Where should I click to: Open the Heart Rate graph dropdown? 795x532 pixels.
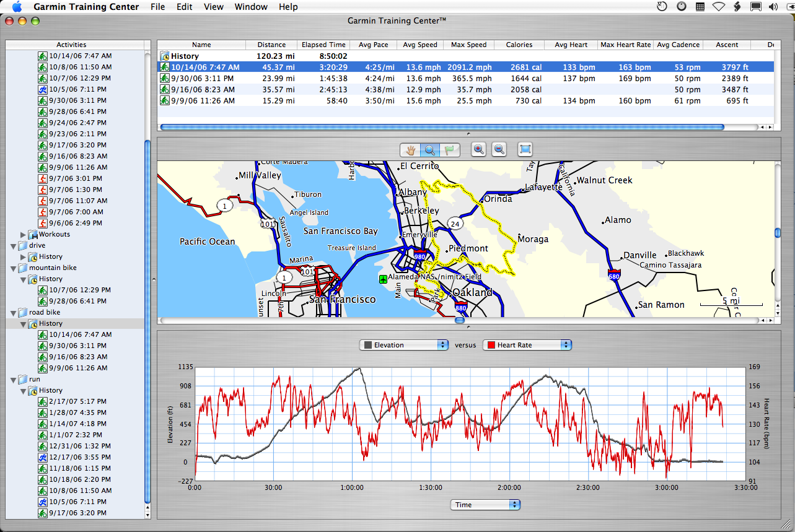point(527,345)
